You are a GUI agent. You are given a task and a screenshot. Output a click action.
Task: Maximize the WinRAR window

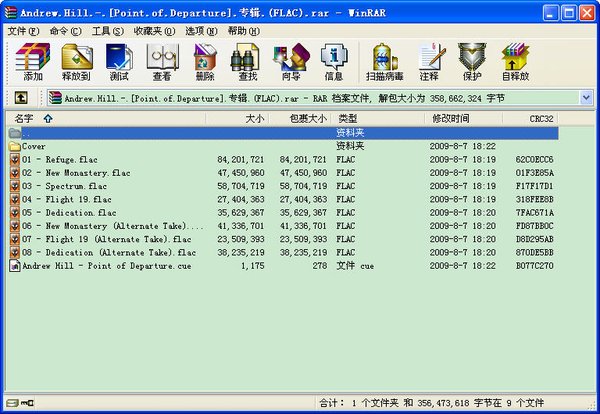click(569, 13)
